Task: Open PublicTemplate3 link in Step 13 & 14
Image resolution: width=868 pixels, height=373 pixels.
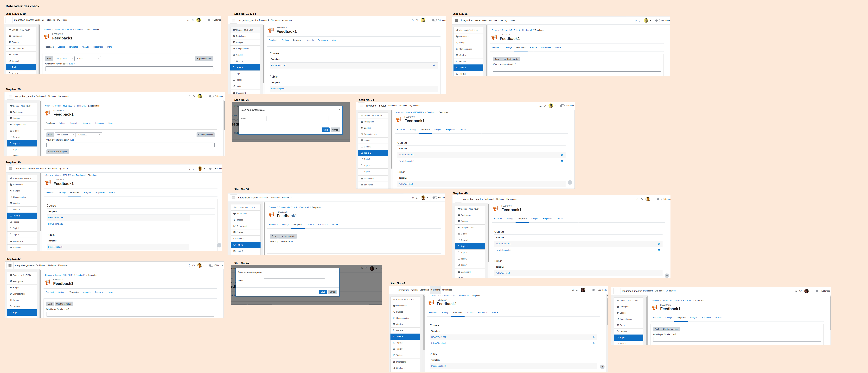Action: (278, 89)
